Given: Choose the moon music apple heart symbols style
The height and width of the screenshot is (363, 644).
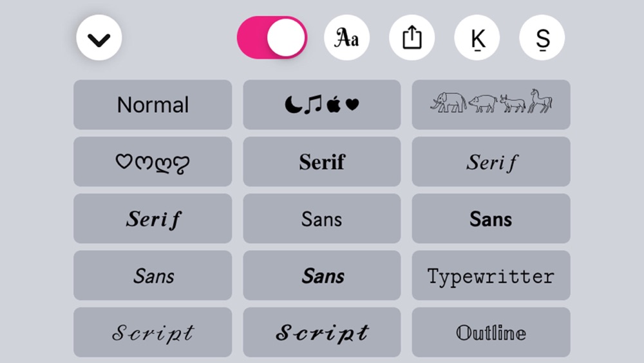Looking at the screenshot, I should coord(322,105).
